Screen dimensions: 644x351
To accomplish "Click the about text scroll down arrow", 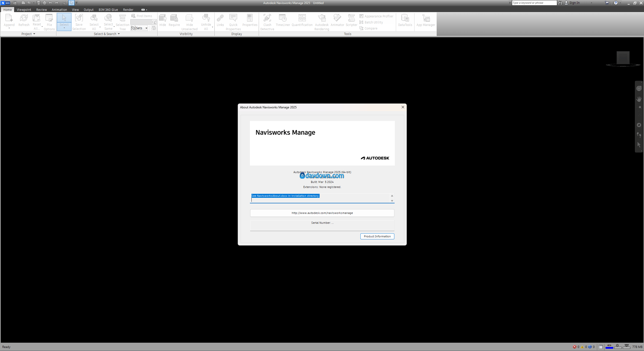I will 392,201.
